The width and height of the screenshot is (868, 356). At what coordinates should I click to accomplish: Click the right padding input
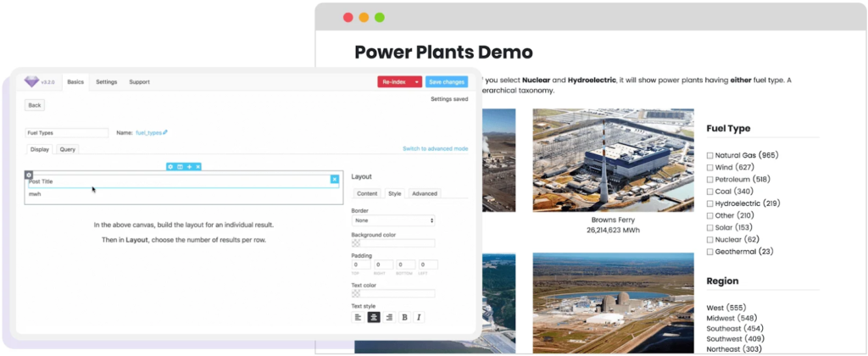point(384,264)
